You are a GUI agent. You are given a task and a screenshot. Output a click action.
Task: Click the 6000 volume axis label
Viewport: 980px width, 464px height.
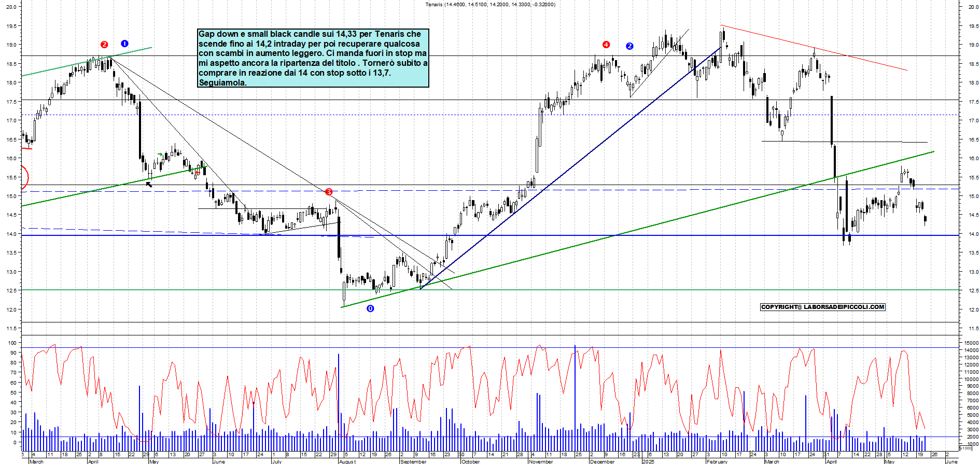point(972,408)
